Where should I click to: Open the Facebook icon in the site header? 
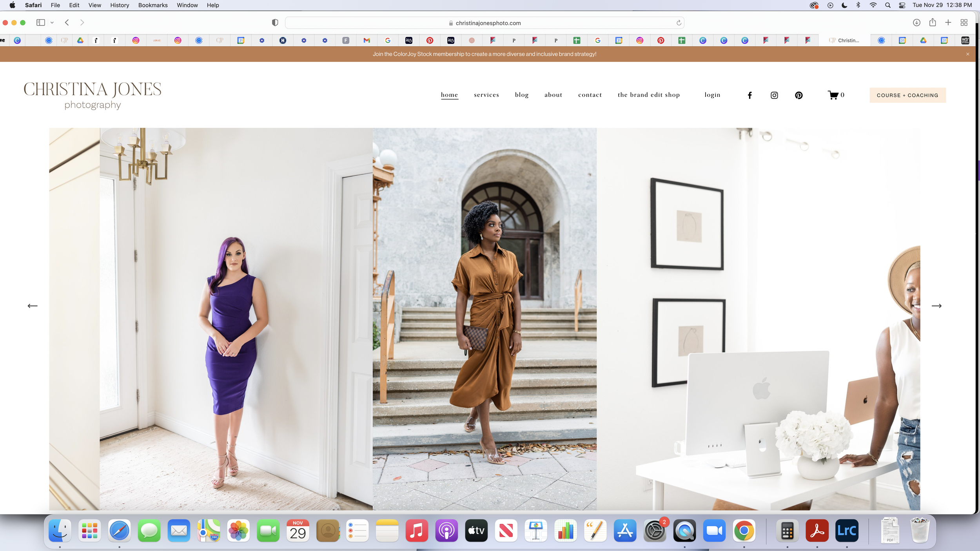click(x=750, y=95)
